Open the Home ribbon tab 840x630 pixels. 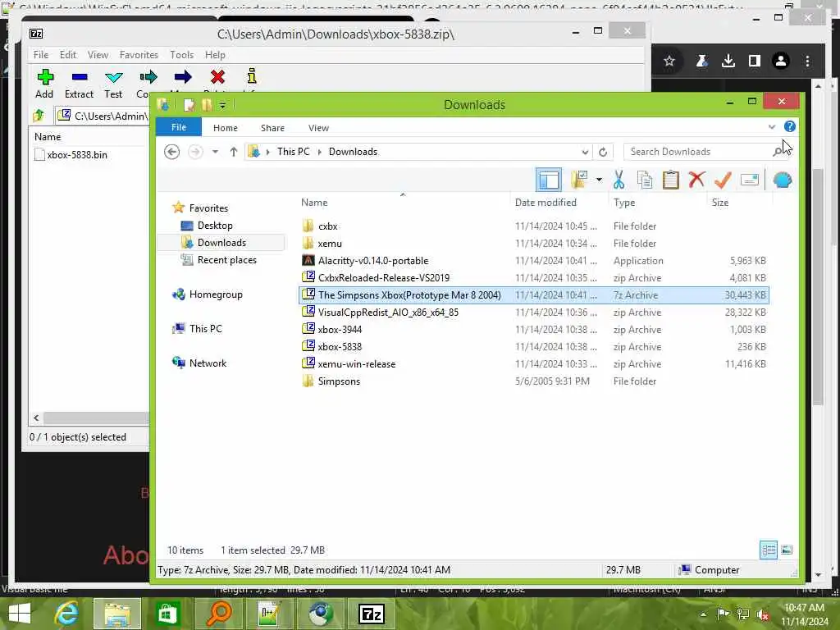click(225, 128)
